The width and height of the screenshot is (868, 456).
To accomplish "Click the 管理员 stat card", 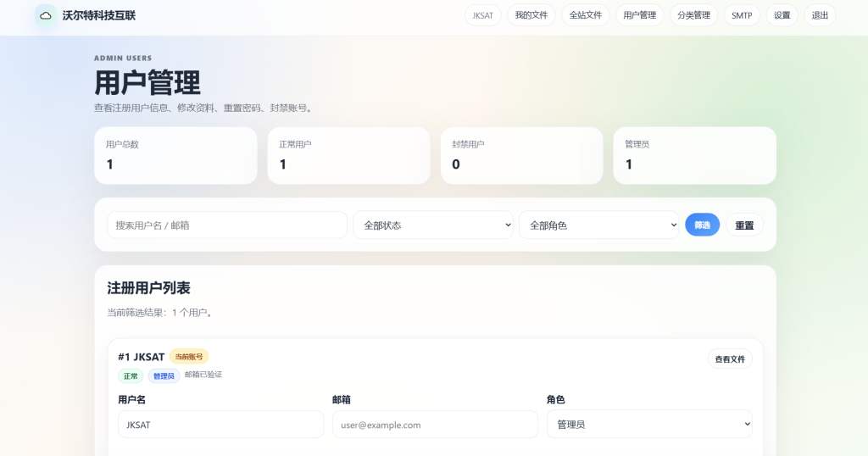I will coord(695,155).
